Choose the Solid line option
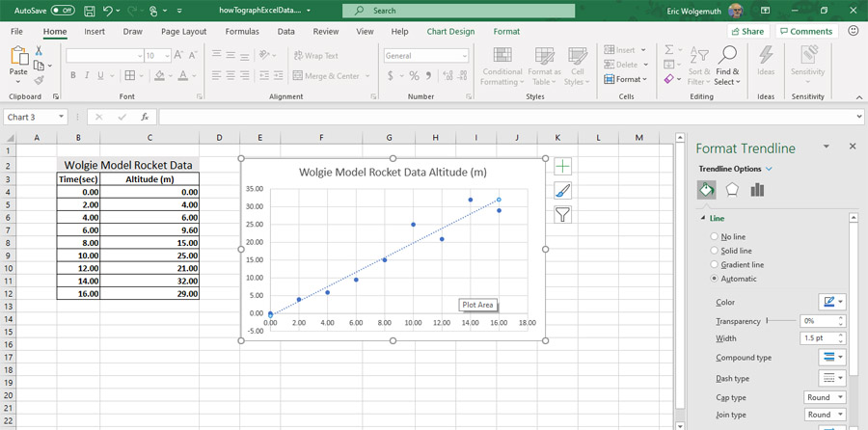 [x=714, y=251]
